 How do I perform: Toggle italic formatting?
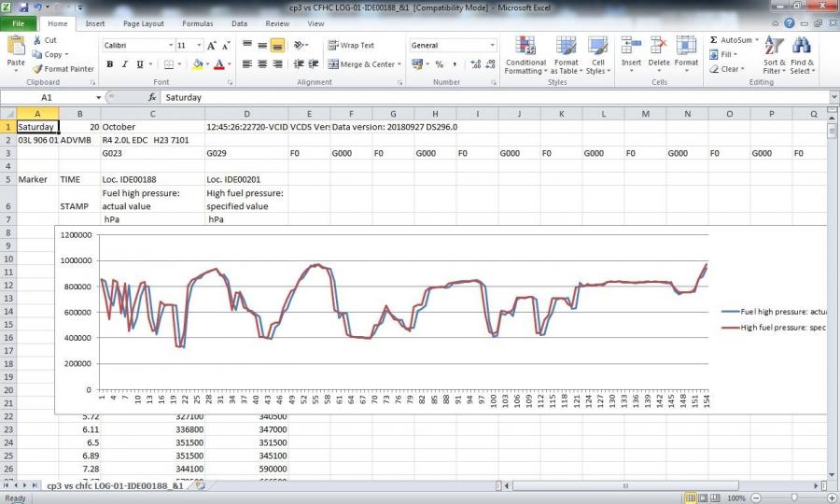pos(123,64)
